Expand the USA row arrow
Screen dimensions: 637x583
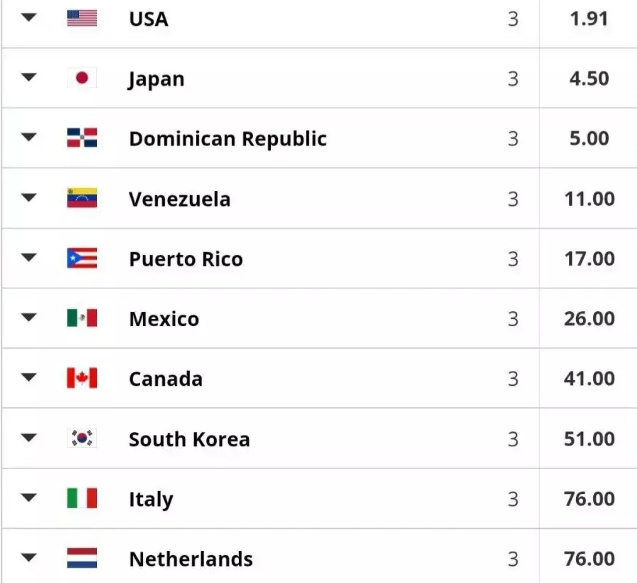point(28,18)
